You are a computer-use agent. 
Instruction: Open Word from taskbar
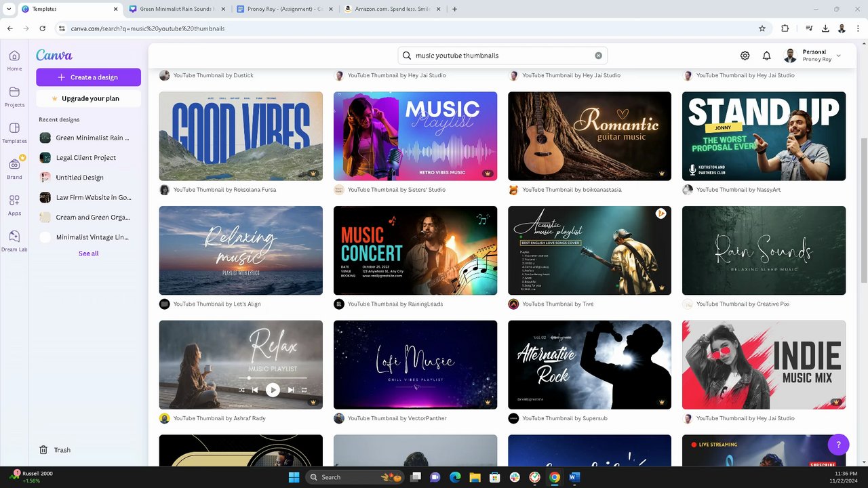click(x=574, y=477)
